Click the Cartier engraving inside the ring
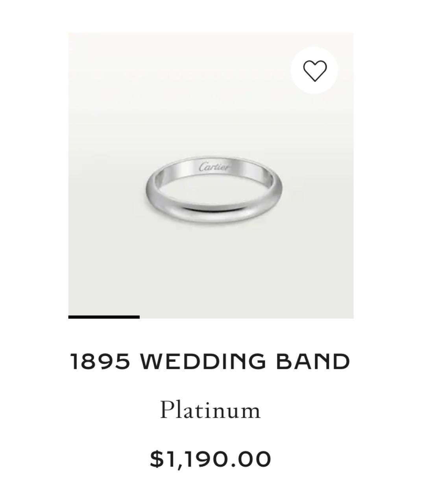The height and width of the screenshot is (504, 425). point(214,167)
